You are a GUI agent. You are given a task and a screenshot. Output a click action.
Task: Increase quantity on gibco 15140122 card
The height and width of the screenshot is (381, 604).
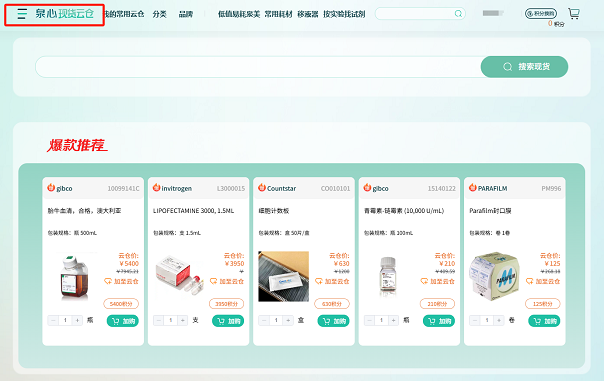(x=394, y=320)
